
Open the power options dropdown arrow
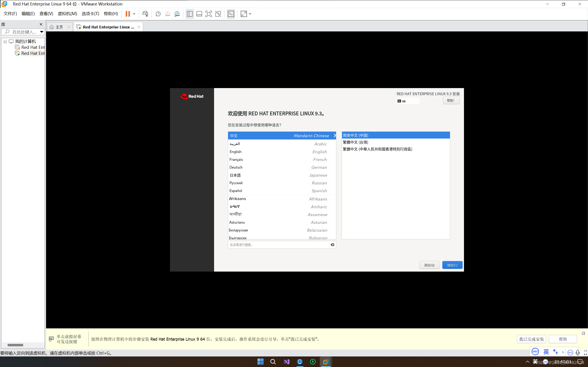click(x=134, y=14)
